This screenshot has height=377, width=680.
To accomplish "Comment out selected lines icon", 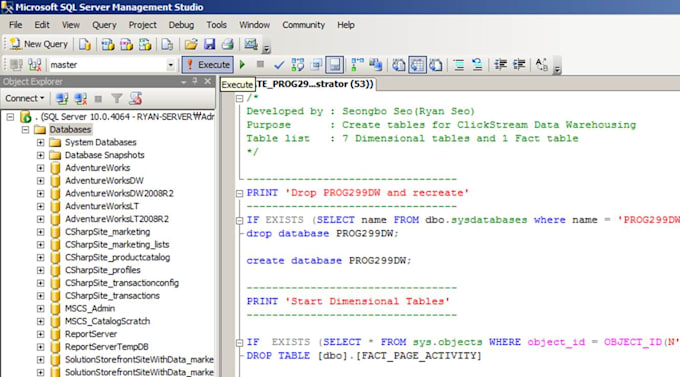I will 459,65.
